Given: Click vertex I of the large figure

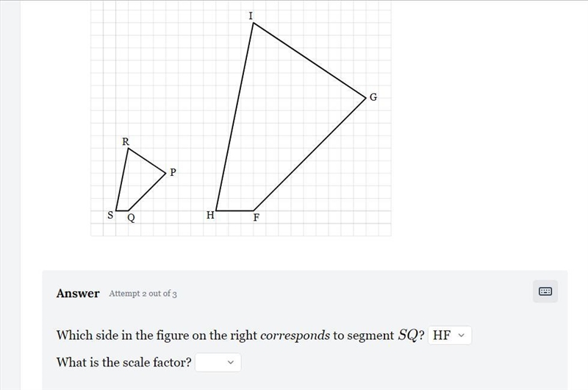Looking at the screenshot, I should point(254,24).
